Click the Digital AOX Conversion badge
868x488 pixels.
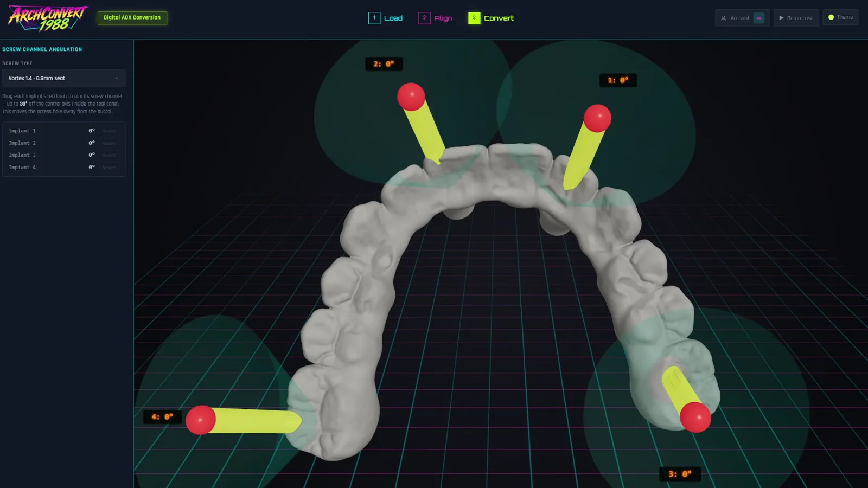[132, 17]
